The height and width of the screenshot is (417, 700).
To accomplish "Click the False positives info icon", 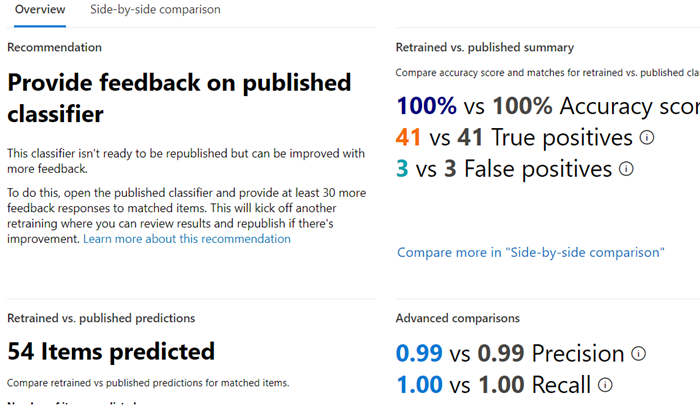I will point(626,169).
